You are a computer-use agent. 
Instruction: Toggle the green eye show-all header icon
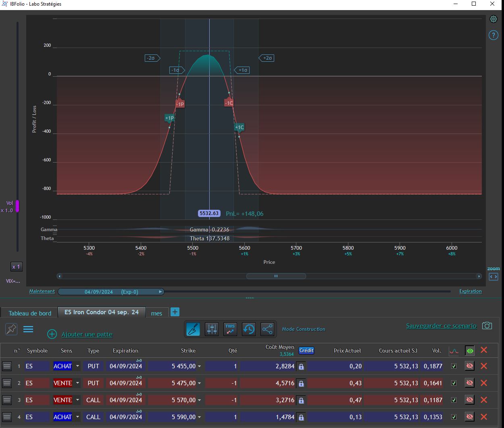pyautogui.click(x=470, y=351)
